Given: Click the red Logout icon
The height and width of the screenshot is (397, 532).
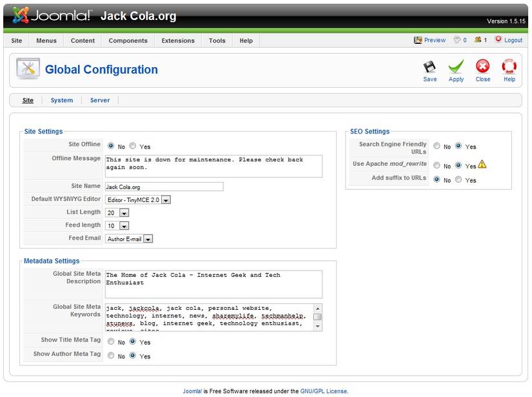Looking at the screenshot, I should tap(498, 39).
